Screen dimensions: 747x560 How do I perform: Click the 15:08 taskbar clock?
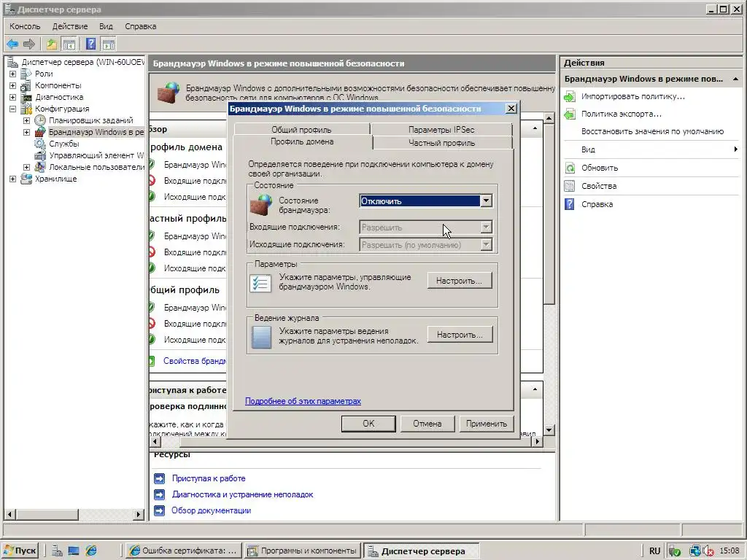[729, 551]
